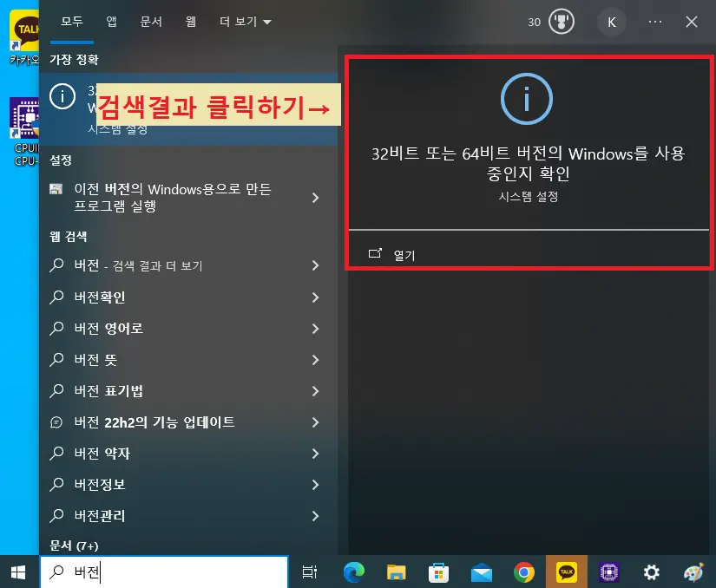The image size is (716, 588).
Task: Launch CPU-Z from the taskbar
Action: tap(609, 572)
